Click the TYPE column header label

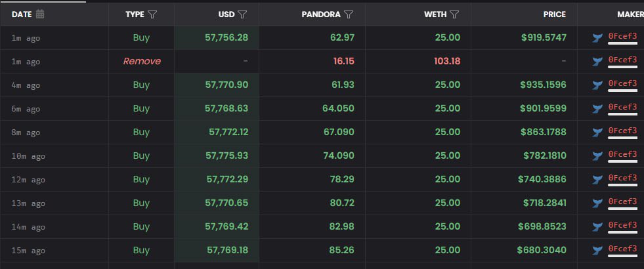coord(135,14)
